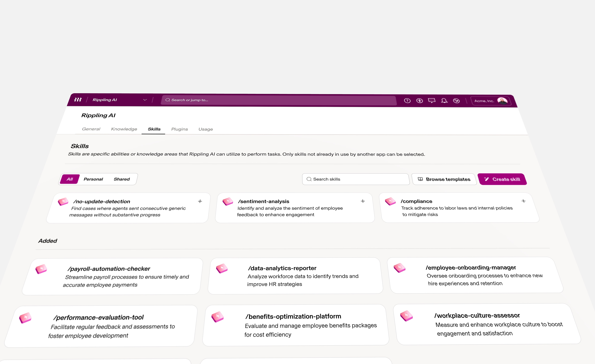Open the /data-analytics-reporter skill title
The width and height of the screenshot is (595, 364).
[x=282, y=268]
